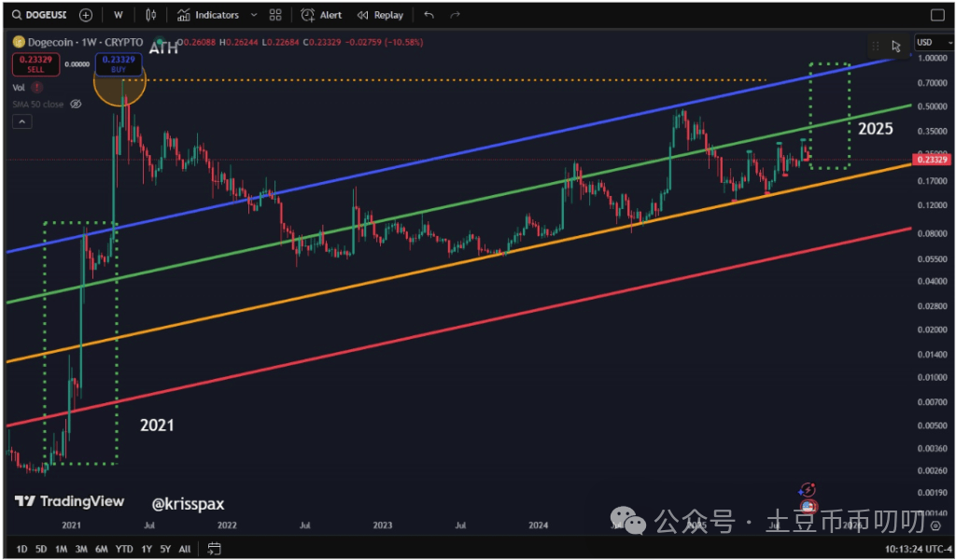
Task: Select the 5D time range
Action: tap(41, 549)
